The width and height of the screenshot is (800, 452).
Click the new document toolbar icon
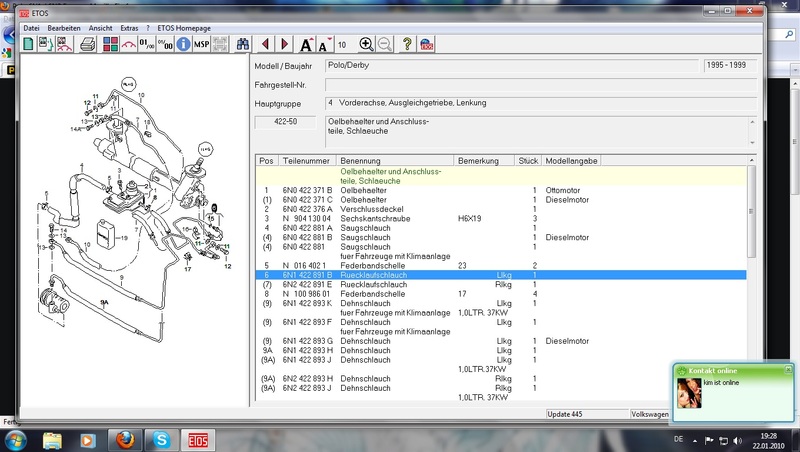tap(29, 44)
